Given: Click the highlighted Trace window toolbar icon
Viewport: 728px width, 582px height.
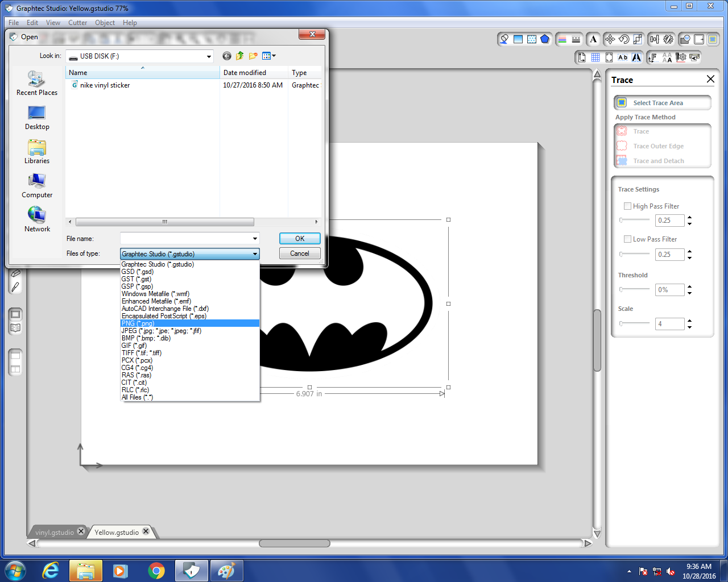Looking at the screenshot, I should 713,39.
